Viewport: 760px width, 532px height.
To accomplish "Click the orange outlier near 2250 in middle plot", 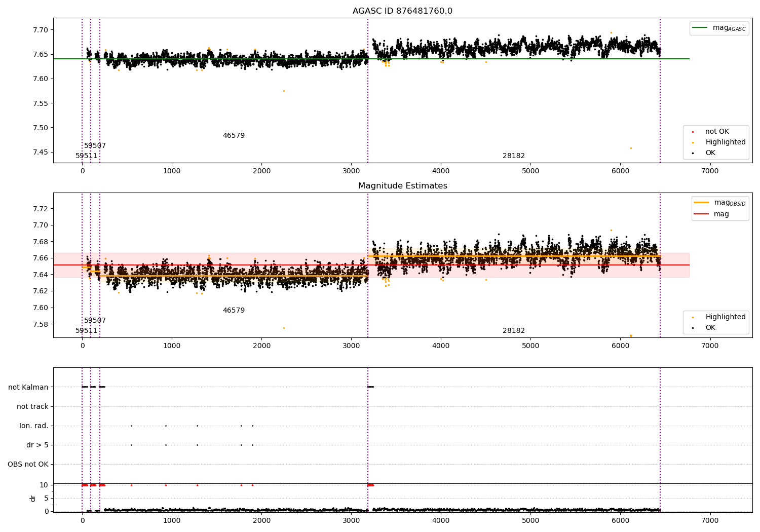I will pos(284,328).
